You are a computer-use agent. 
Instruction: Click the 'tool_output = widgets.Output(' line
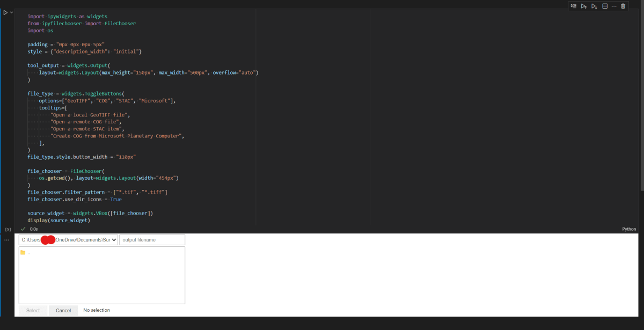click(69, 65)
